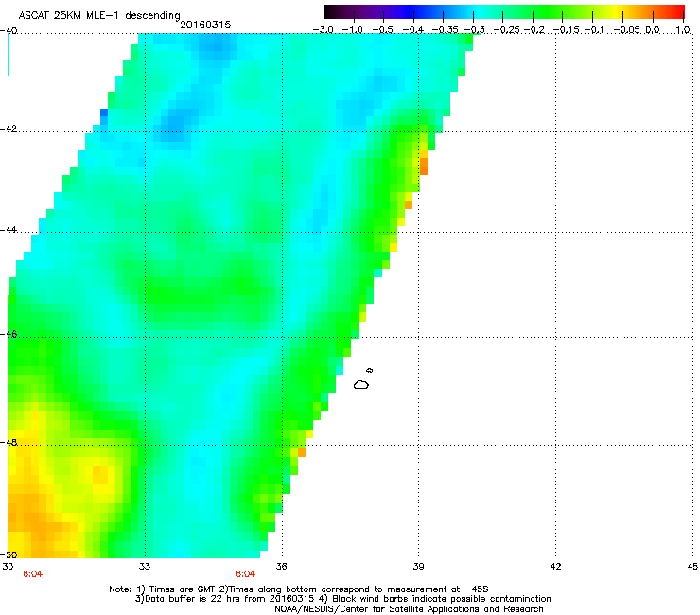Select the -0.35 colorbar tick label

pos(446,30)
